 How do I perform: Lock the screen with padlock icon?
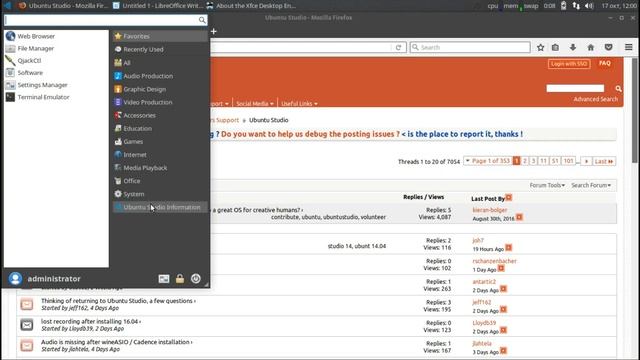click(180, 279)
